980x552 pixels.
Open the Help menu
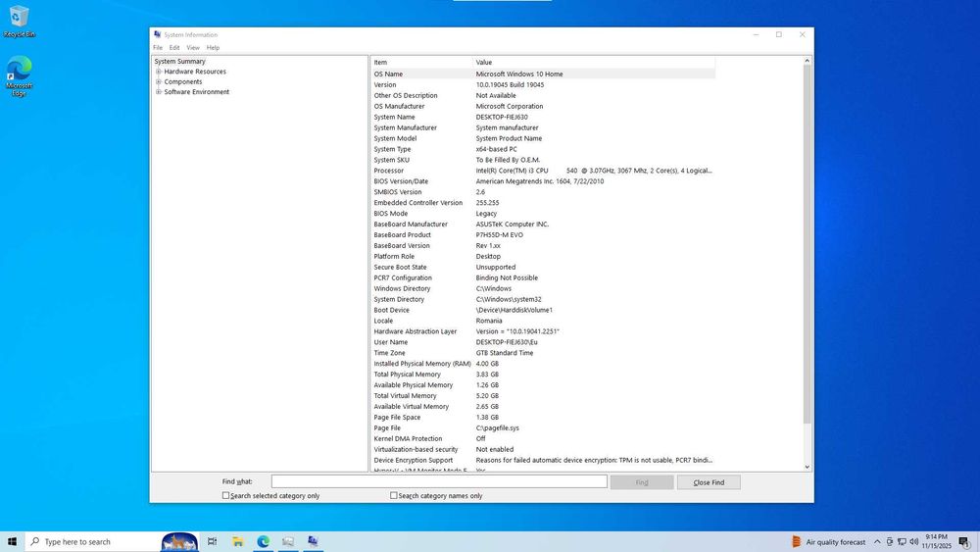click(213, 47)
